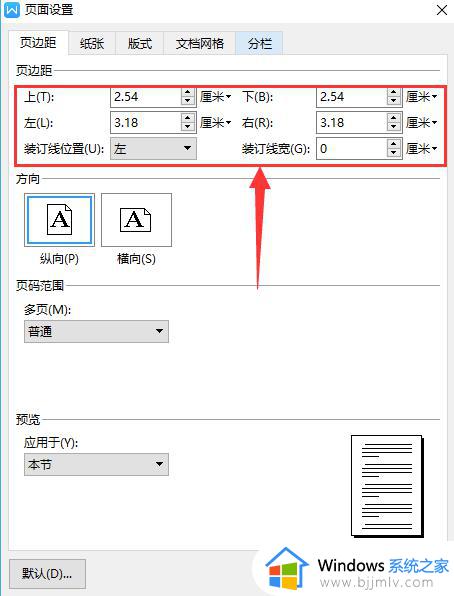
Task: Expand the 装订线位置(U) gutter position dropdown
Action: click(x=153, y=149)
